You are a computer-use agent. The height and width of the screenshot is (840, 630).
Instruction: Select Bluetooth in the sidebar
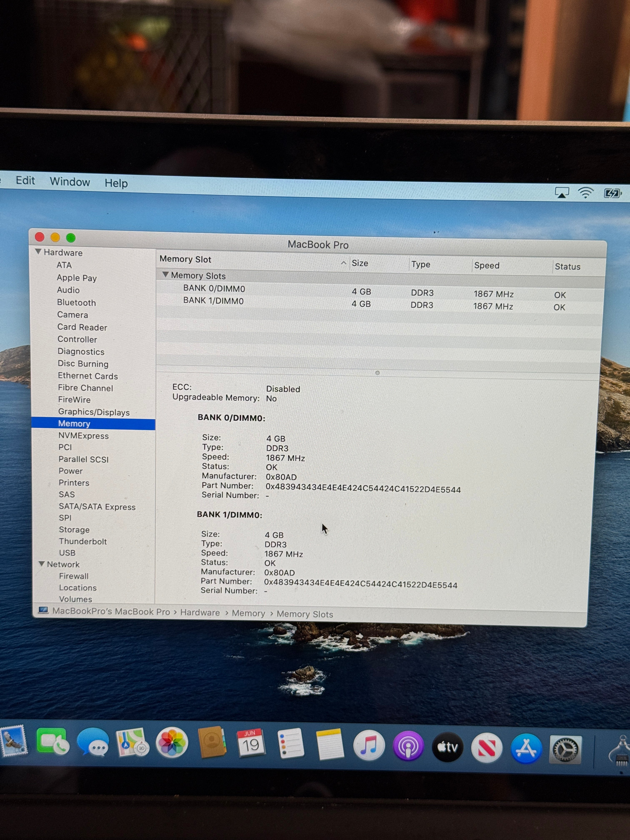[76, 303]
